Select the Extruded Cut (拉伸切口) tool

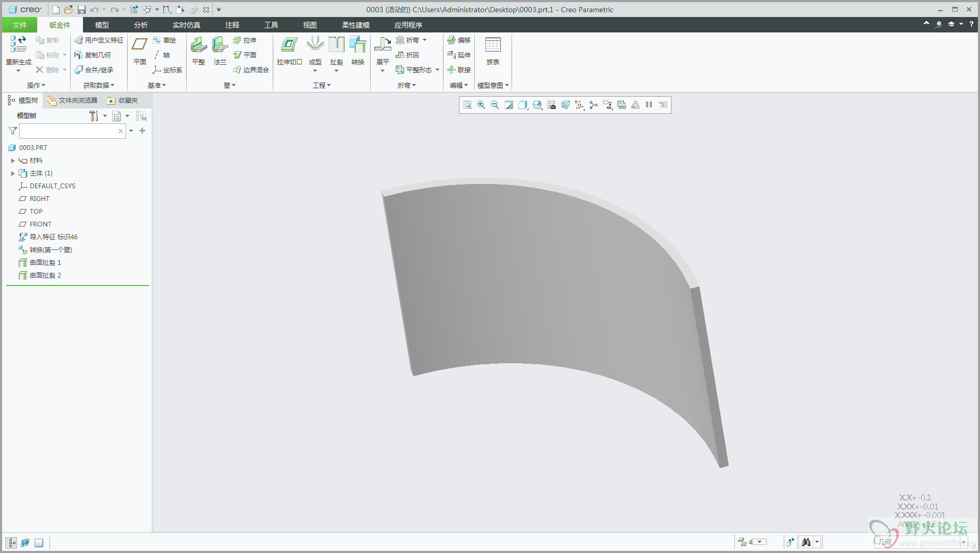[290, 51]
